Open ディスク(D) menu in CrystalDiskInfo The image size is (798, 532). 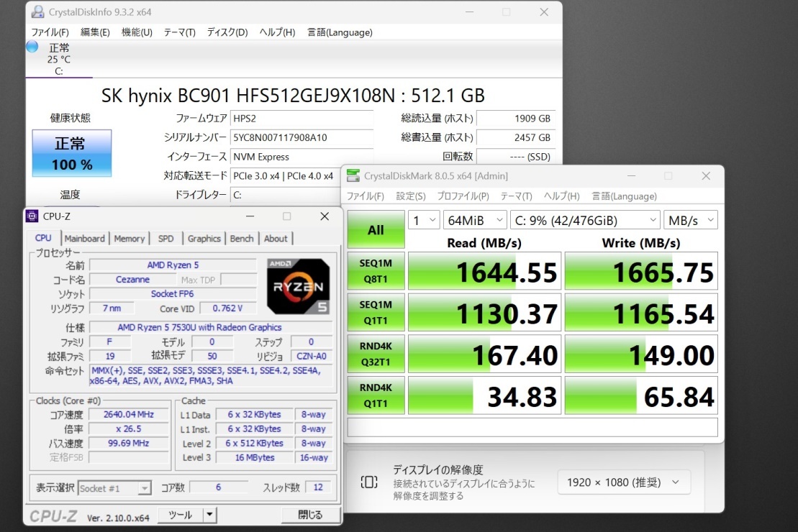click(227, 32)
